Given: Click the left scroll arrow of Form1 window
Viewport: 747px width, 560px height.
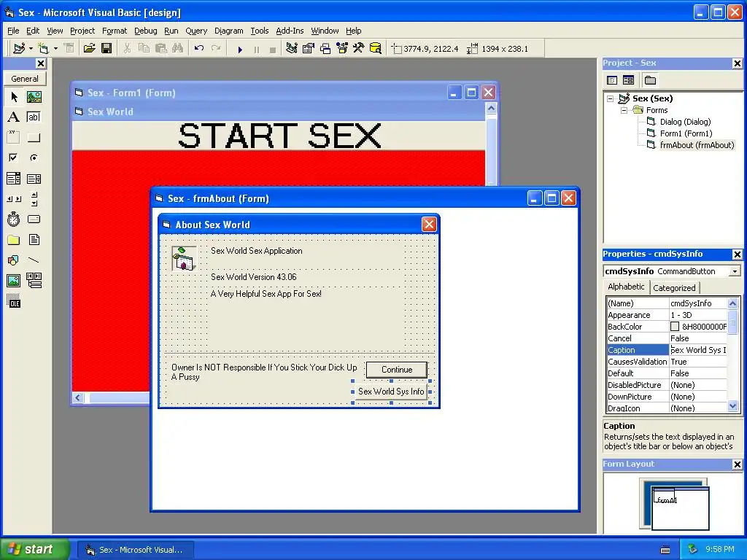Looking at the screenshot, I should (78, 397).
